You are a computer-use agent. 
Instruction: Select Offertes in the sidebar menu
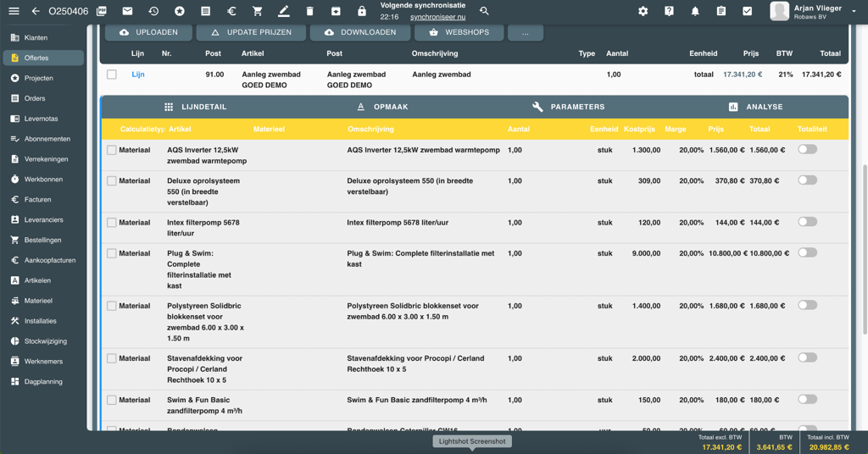43,58
